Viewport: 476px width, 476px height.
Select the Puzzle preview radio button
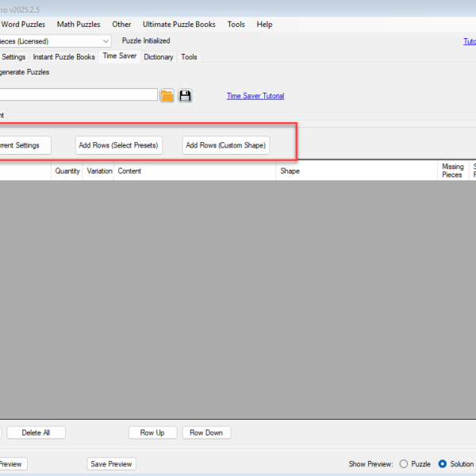pyautogui.click(x=404, y=464)
